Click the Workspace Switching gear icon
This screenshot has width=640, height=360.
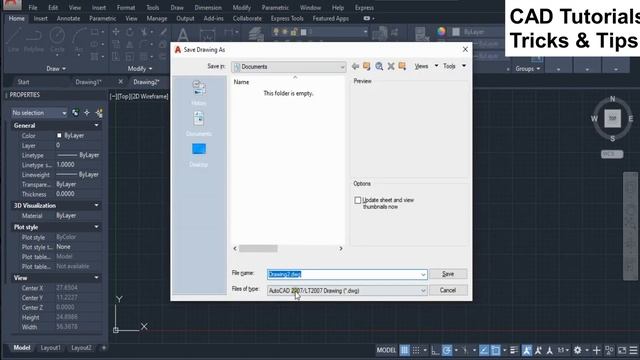(x=577, y=350)
